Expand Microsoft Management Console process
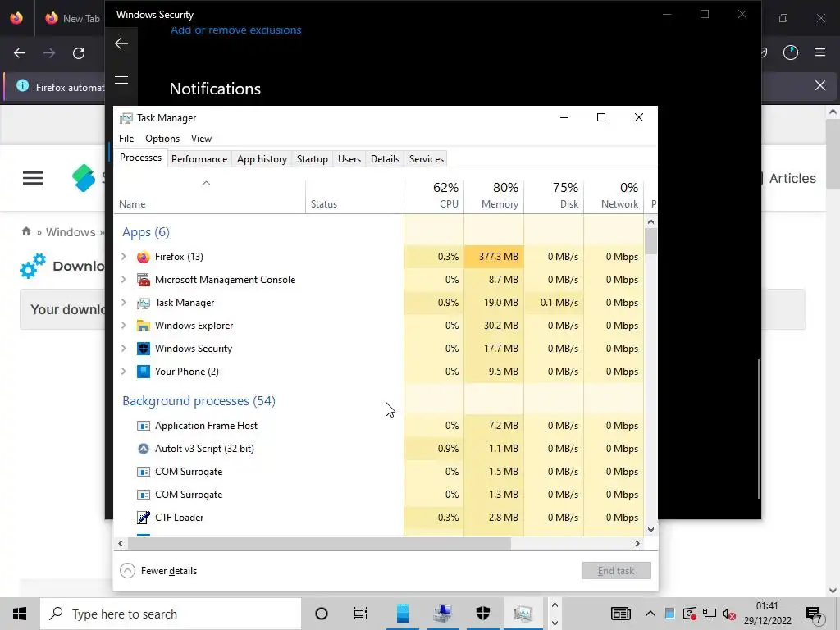 click(x=123, y=280)
